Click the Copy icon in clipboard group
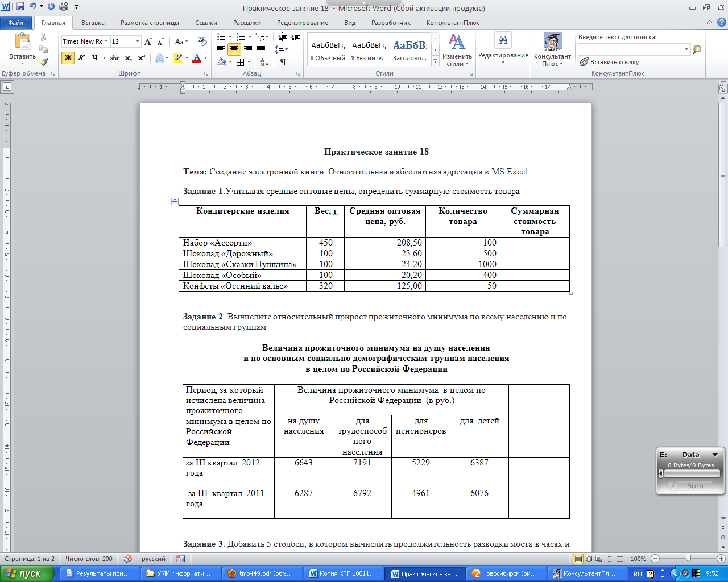This screenshot has height=582, width=728. point(44,50)
